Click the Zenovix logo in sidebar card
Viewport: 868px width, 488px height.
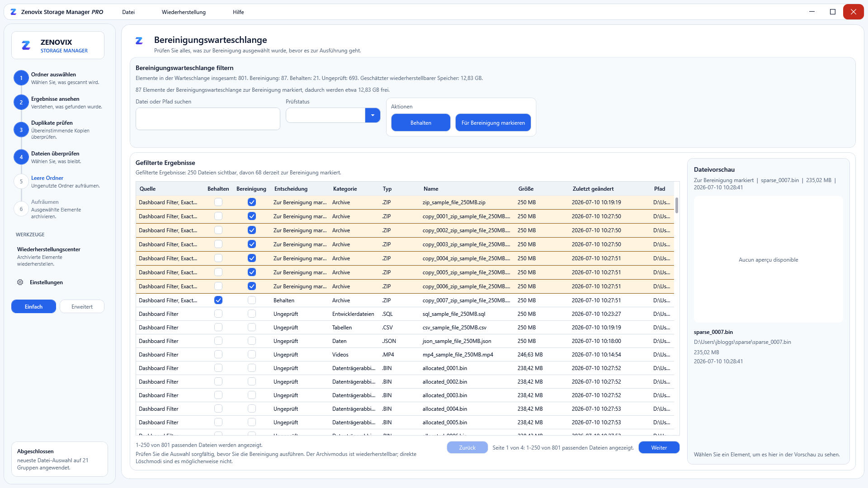tap(26, 45)
